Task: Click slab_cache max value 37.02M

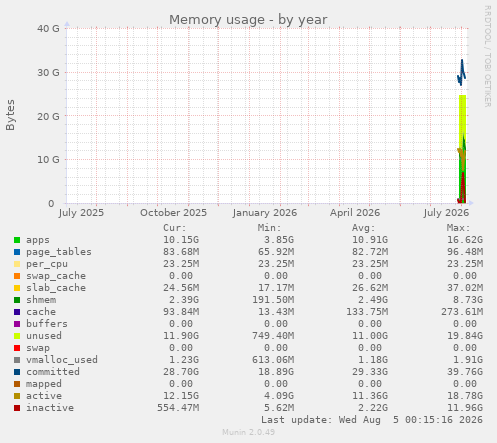Action: coord(465,288)
